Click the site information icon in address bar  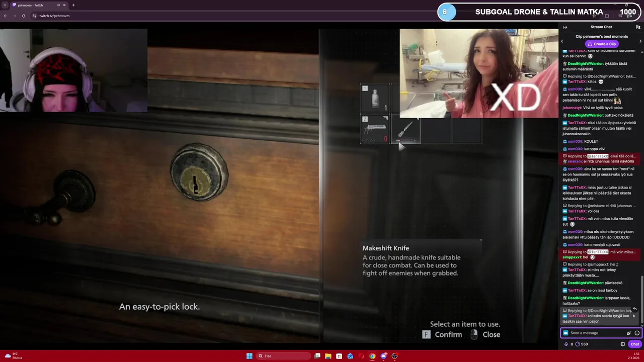34,16
